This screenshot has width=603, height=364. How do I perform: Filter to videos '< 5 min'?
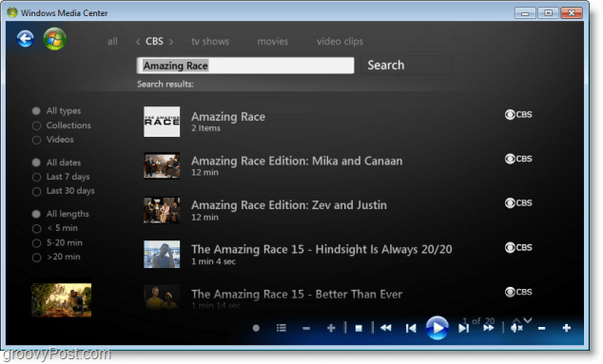(55, 228)
